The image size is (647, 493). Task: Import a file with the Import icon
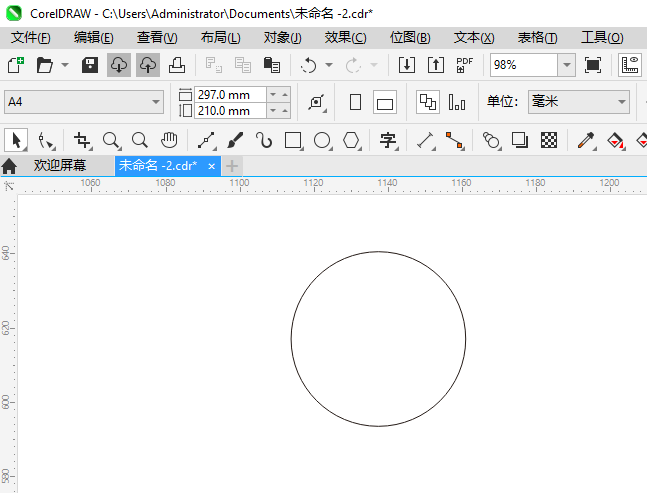(x=406, y=65)
